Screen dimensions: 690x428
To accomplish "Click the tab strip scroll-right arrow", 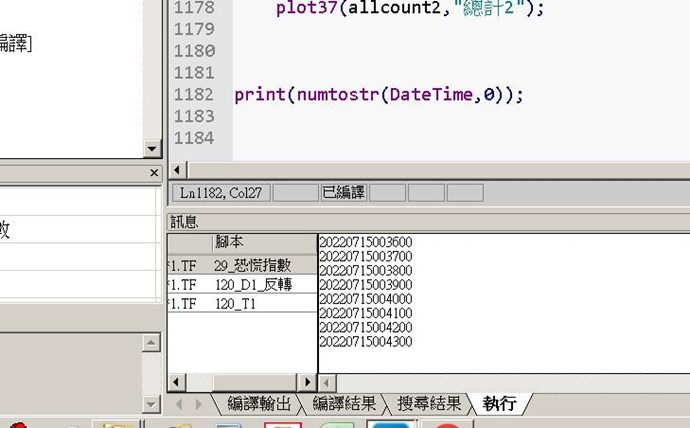I will point(198,404).
